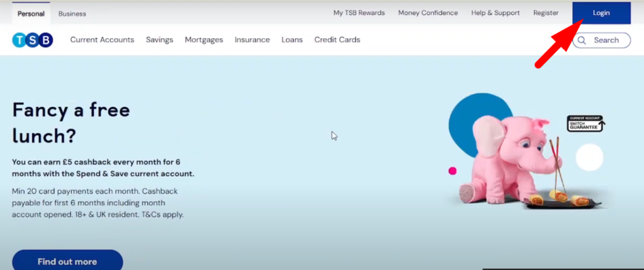Image resolution: width=644 pixels, height=270 pixels.
Task: Open My TSB Rewards link
Action: (x=359, y=13)
